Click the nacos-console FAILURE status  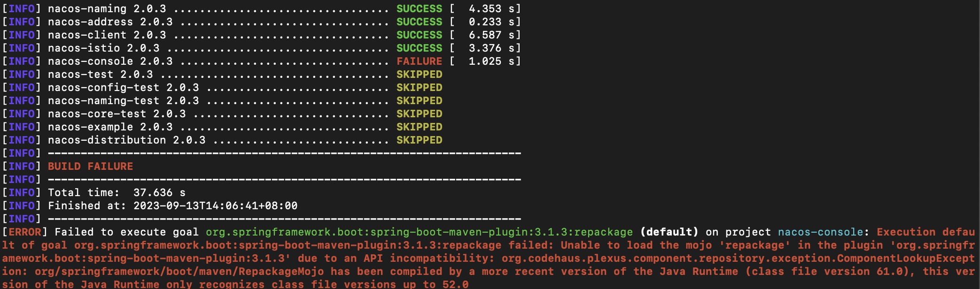coord(419,61)
